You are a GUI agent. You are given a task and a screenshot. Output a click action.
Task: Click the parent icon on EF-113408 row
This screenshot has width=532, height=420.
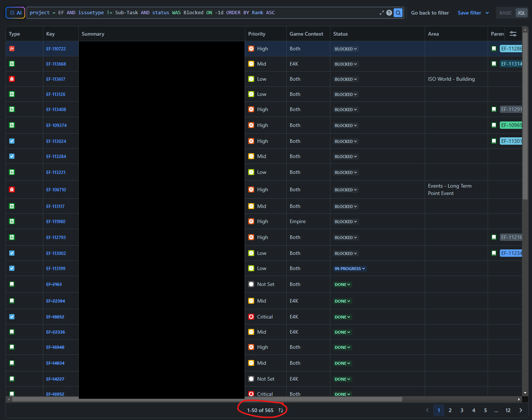494,109
